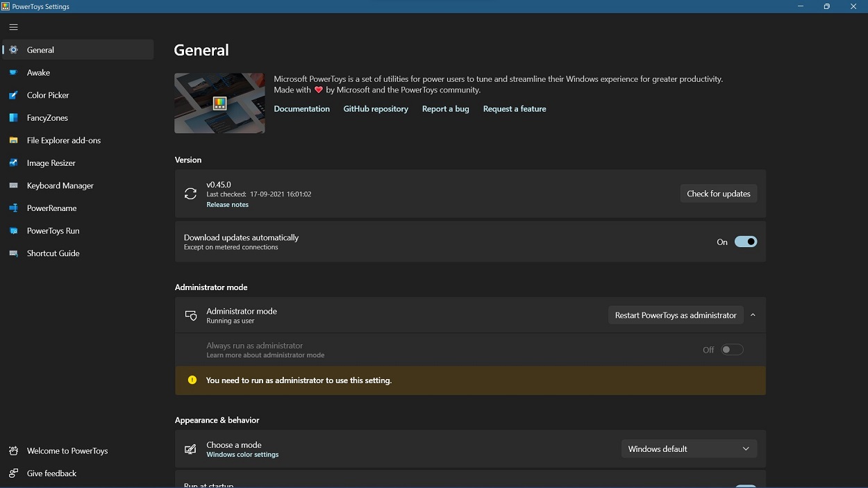
Task: Click the FancyZones layout icon
Action: coord(13,118)
